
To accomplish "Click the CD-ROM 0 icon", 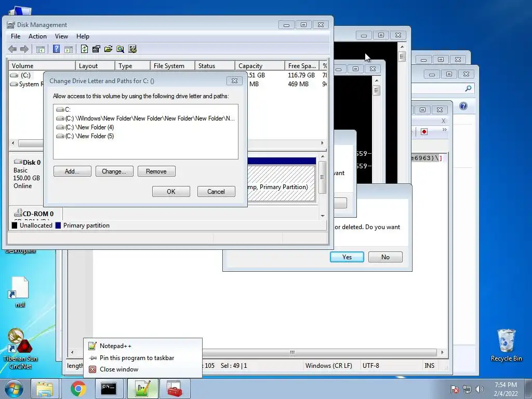I will pos(18,213).
